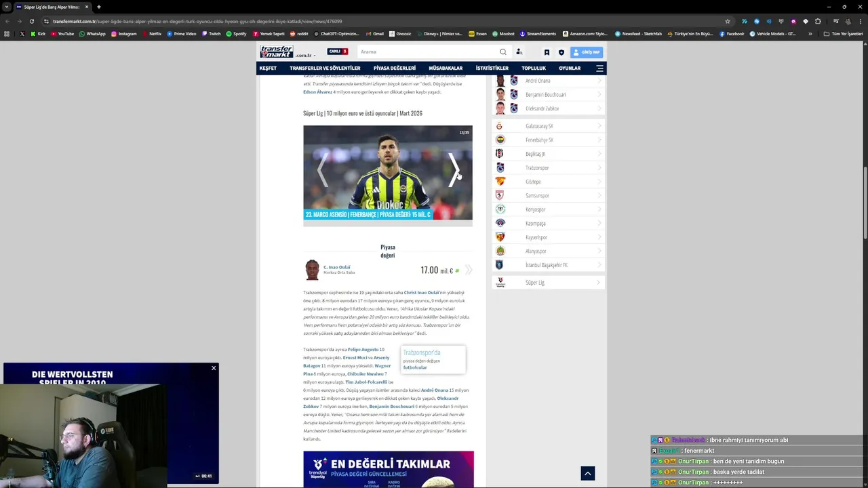Show next slide in player gallery
The height and width of the screenshot is (488, 868).
(454, 169)
